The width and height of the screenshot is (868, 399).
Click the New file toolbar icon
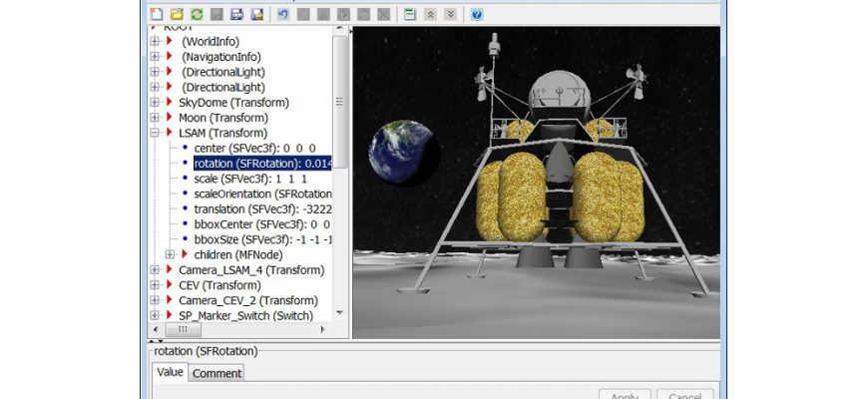[157, 14]
